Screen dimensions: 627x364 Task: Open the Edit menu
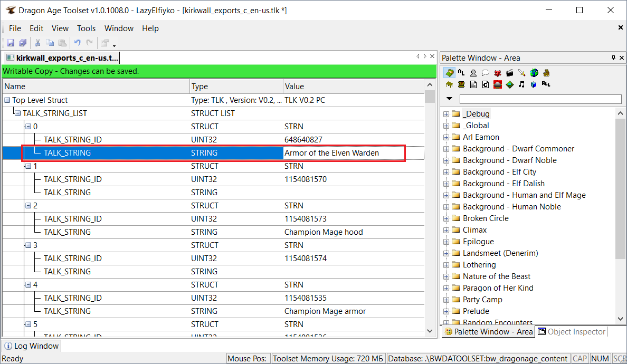(36, 28)
